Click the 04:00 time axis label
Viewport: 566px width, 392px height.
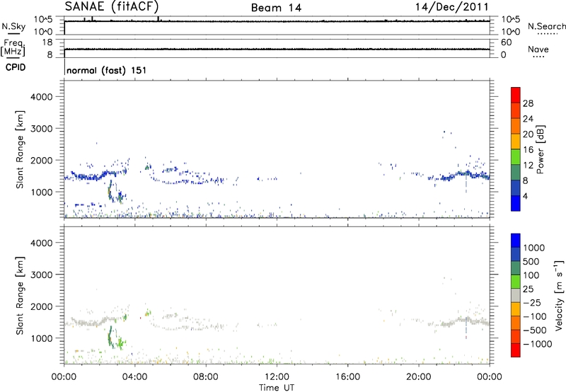[x=134, y=377]
